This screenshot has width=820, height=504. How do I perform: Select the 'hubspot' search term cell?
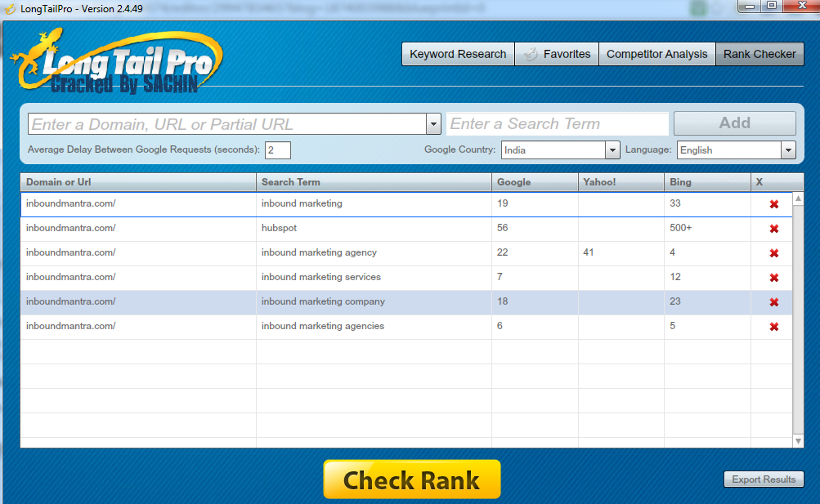click(374, 228)
